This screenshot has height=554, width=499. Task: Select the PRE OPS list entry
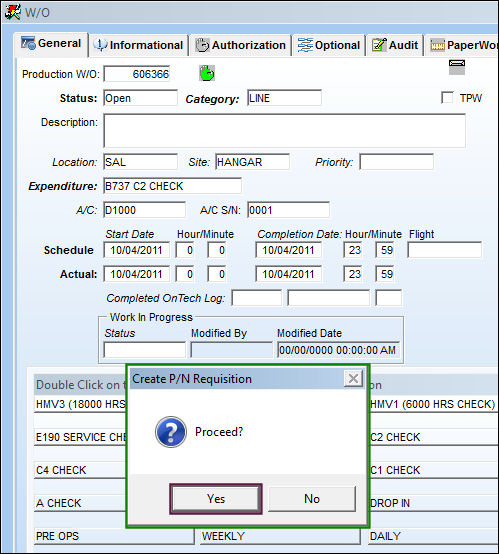click(114, 536)
